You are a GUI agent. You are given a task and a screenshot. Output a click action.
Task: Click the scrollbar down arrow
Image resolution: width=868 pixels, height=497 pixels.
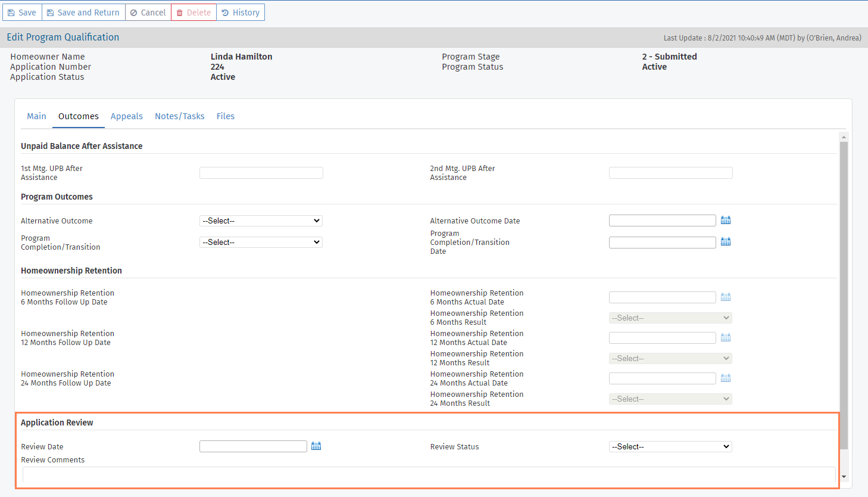click(x=844, y=477)
